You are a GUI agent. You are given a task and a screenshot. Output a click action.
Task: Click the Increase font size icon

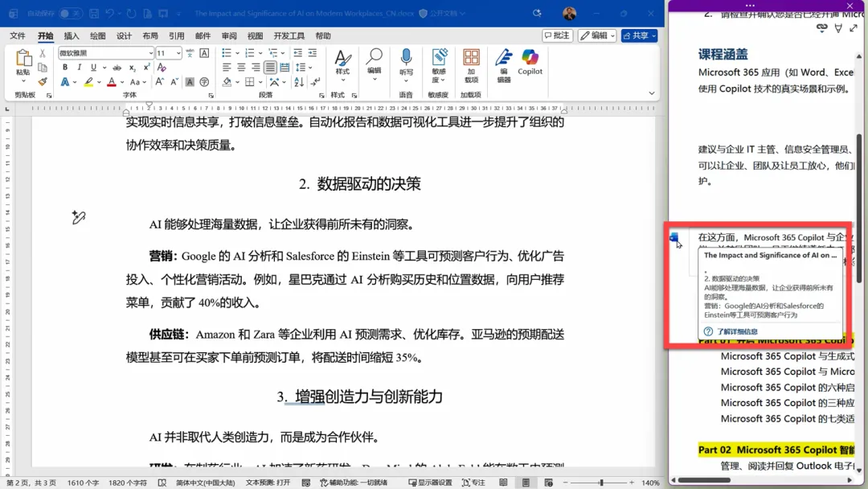(159, 82)
